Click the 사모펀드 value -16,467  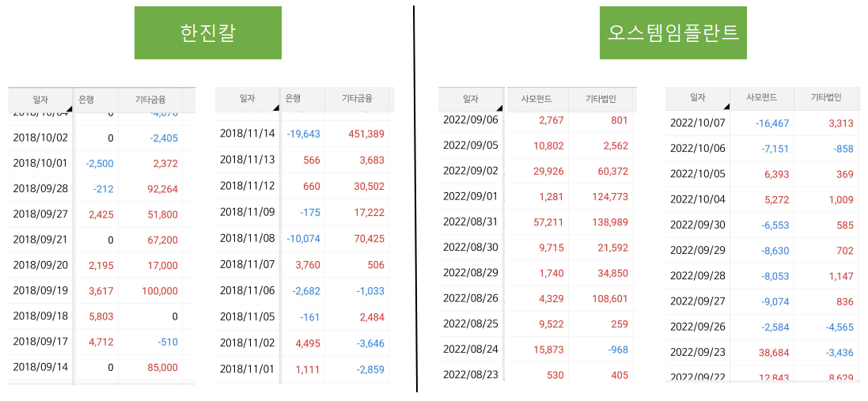point(772,123)
